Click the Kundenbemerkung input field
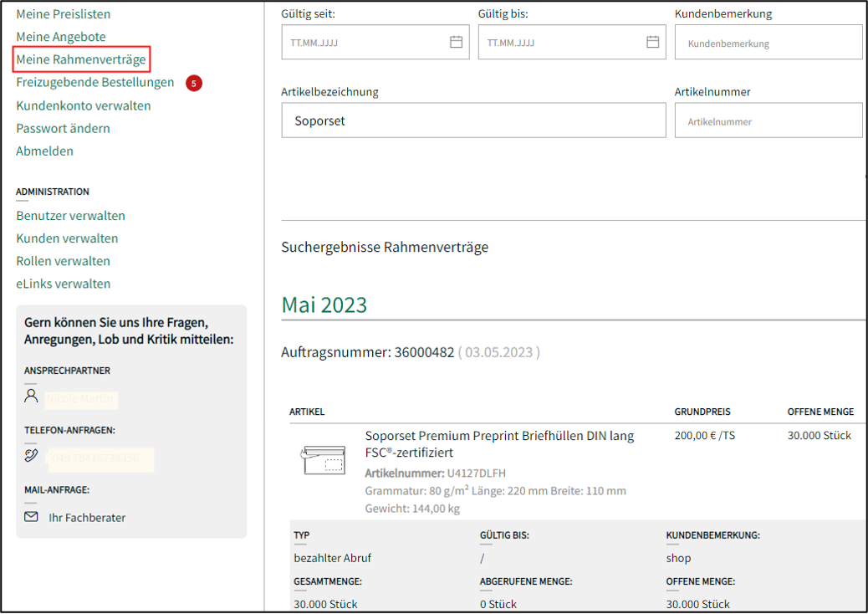 point(768,43)
